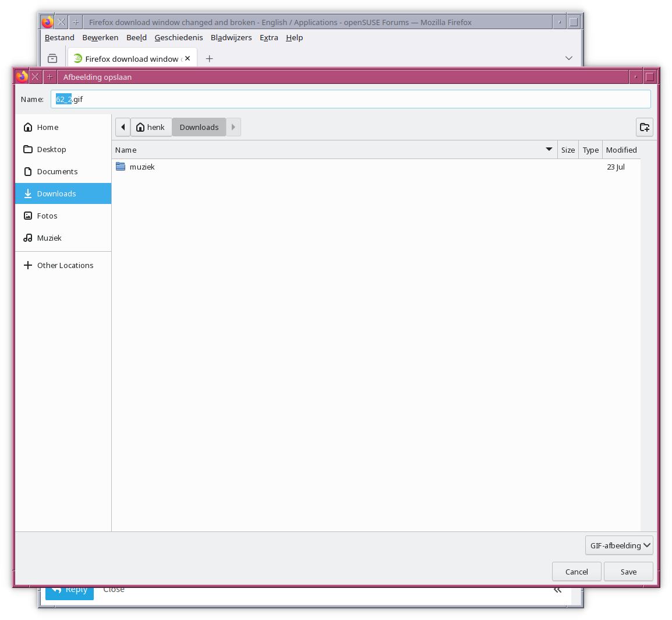This screenshot has width=672, height=620.
Task: Open the Documents sidebar location
Action: point(63,171)
